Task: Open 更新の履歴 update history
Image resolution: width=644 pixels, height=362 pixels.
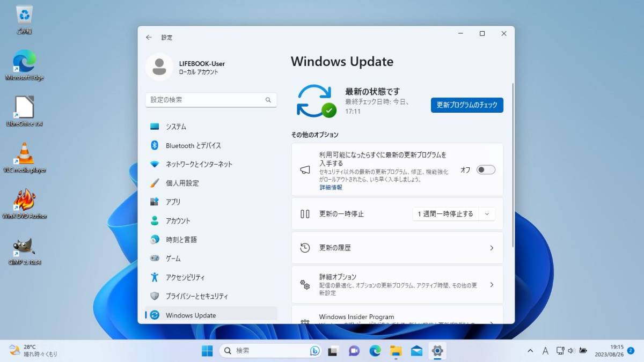Action: click(x=397, y=248)
